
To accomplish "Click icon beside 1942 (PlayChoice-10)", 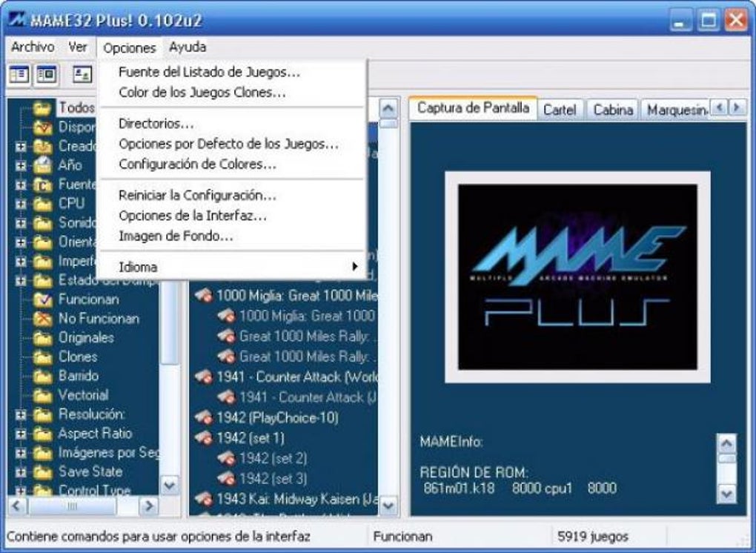I will [204, 417].
